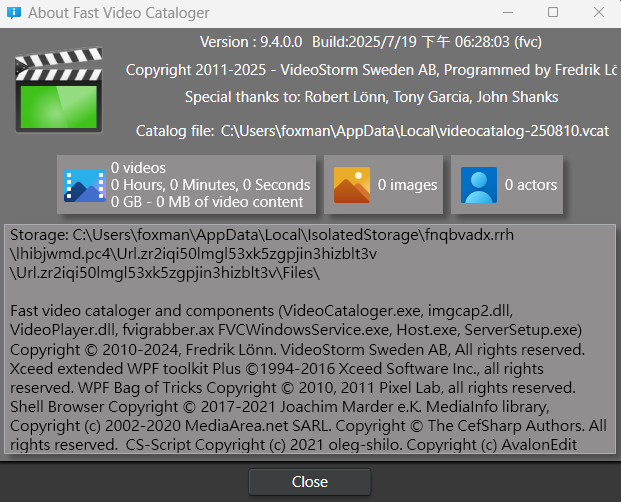Close the window using title bar X
621x502 pixels.
(x=598, y=13)
